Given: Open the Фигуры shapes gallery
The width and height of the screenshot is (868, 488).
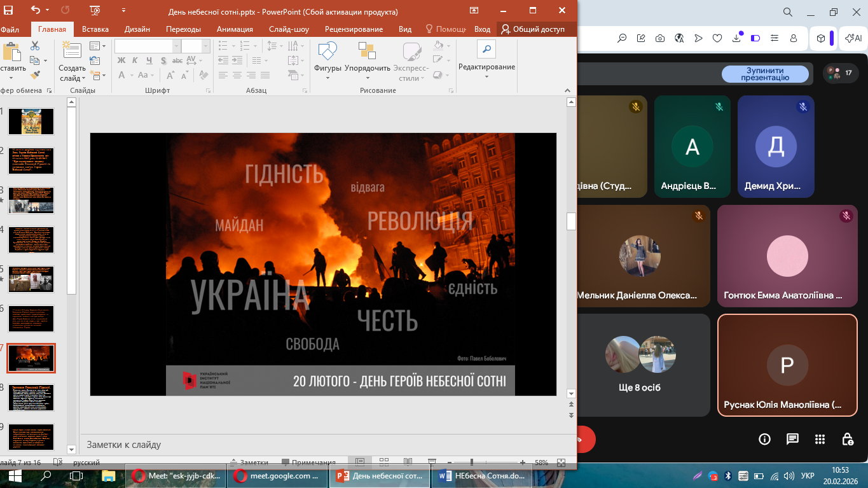Looking at the screenshot, I should coord(327,60).
